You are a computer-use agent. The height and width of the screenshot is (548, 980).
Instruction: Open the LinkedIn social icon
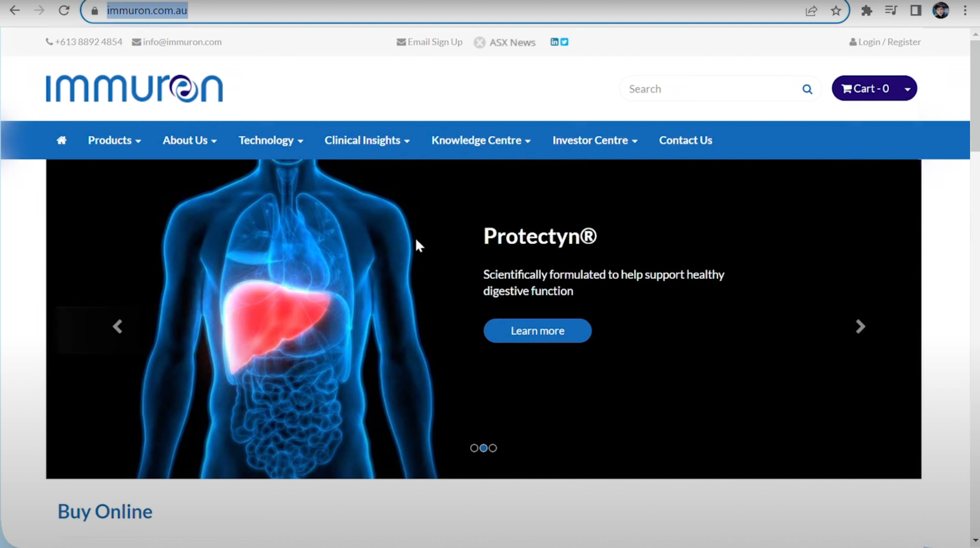click(x=554, y=42)
